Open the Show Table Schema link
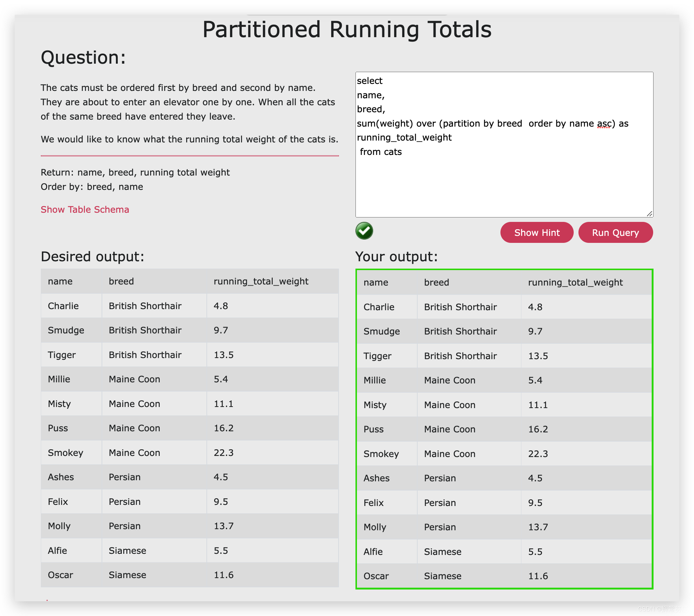This screenshot has height=616, width=694. pos(85,209)
